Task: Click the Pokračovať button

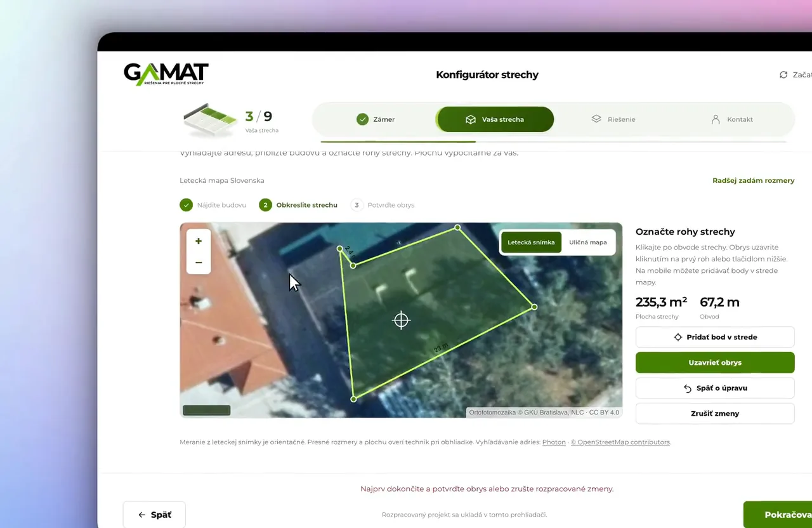Action: 778,515
